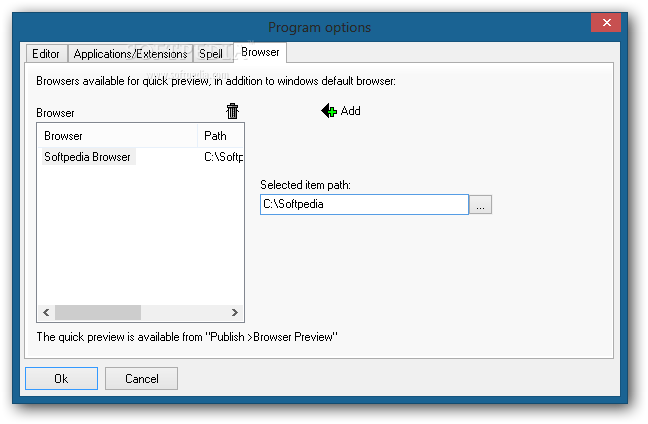The image size is (648, 424).
Task: Select the Softpedia Browser list entry
Action: (88, 157)
